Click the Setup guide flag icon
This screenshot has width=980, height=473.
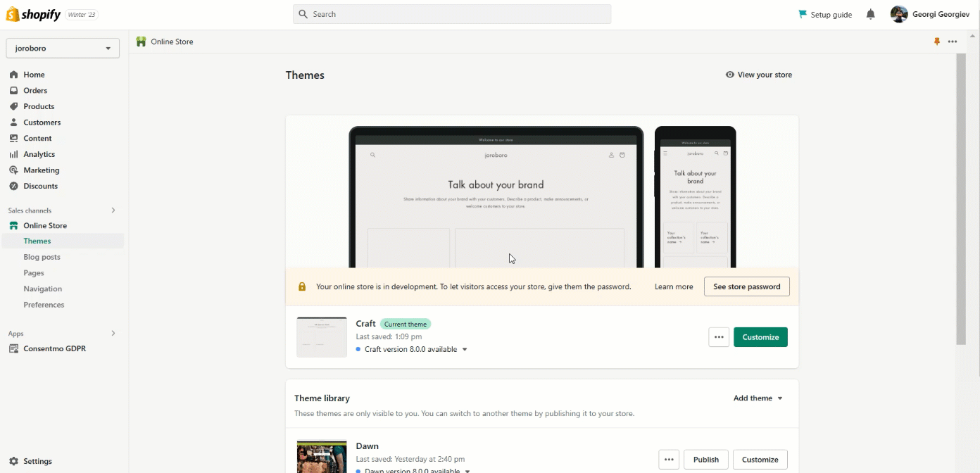(803, 14)
